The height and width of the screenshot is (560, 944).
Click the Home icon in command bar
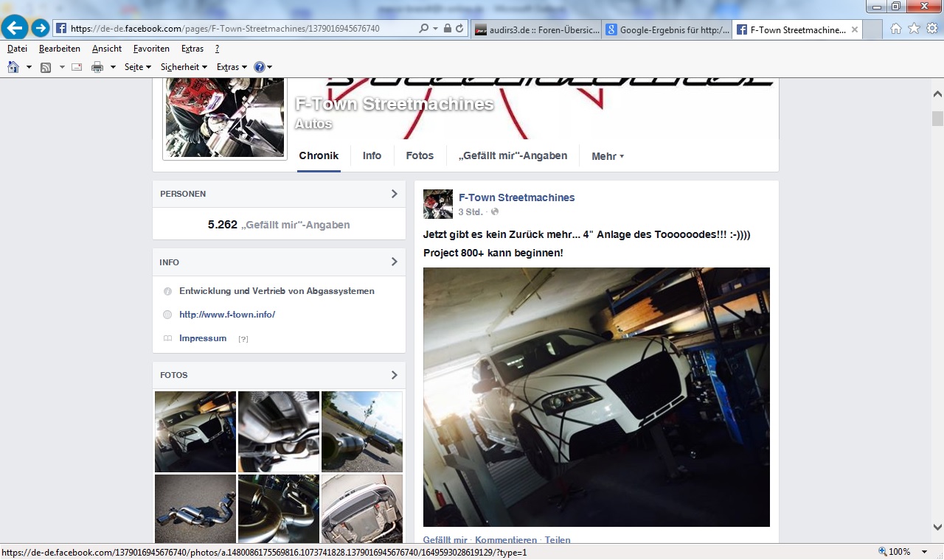[x=13, y=67]
